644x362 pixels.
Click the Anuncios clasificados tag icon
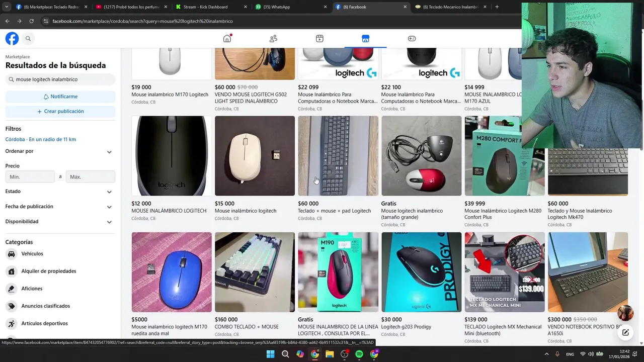(11, 306)
